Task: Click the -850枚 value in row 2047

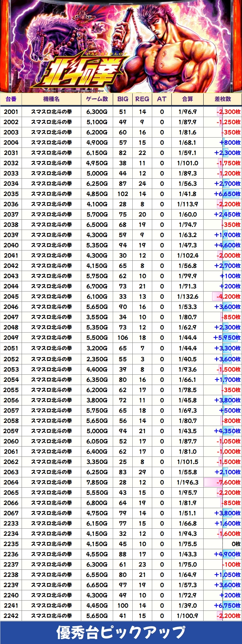Action: pos(231,317)
